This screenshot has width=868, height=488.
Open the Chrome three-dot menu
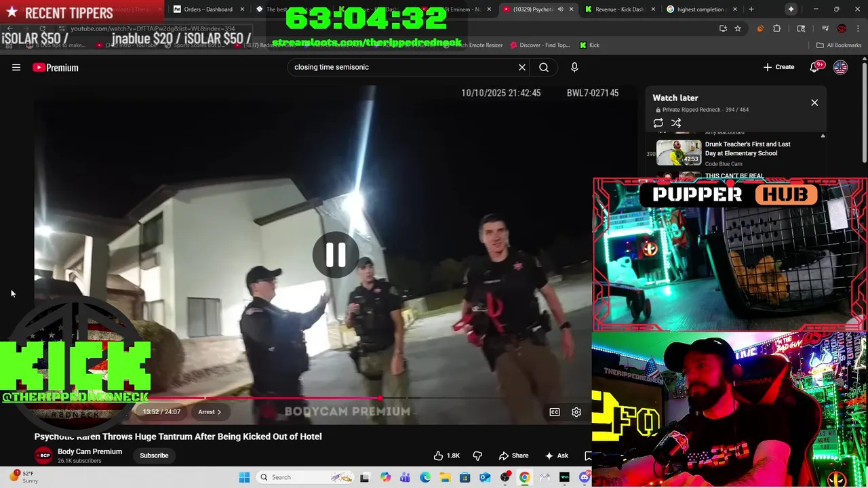click(x=857, y=28)
